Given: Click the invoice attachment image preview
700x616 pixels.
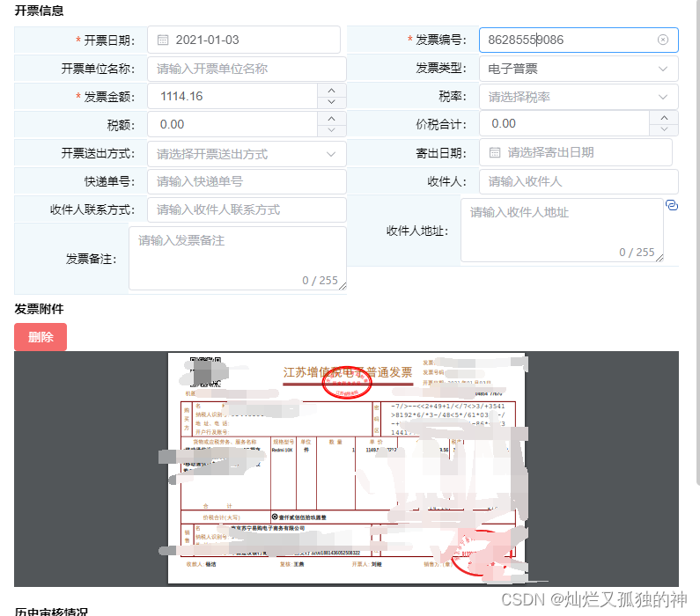Looking at the screenshot, I should coord(346,468).
